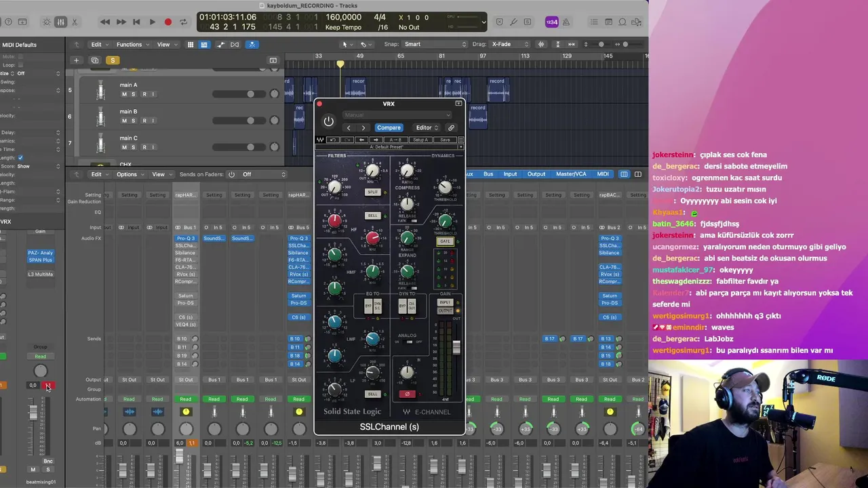Click add track plus button
This screenshot has width=868, height=488.
tap(76, 60)
